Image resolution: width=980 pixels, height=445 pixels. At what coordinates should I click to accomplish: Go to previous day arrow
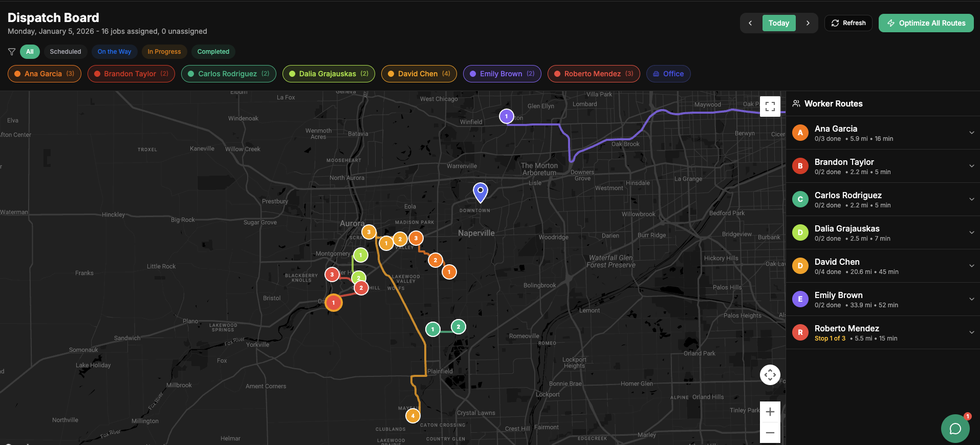[750, 23]
